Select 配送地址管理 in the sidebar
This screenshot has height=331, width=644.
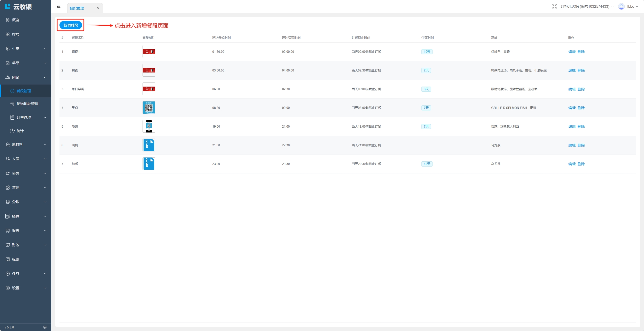27,104
